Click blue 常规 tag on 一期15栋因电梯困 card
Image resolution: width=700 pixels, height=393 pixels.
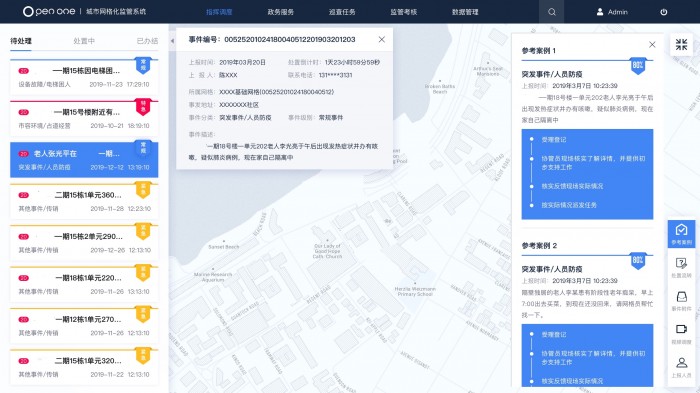click(x=143, y=66)
